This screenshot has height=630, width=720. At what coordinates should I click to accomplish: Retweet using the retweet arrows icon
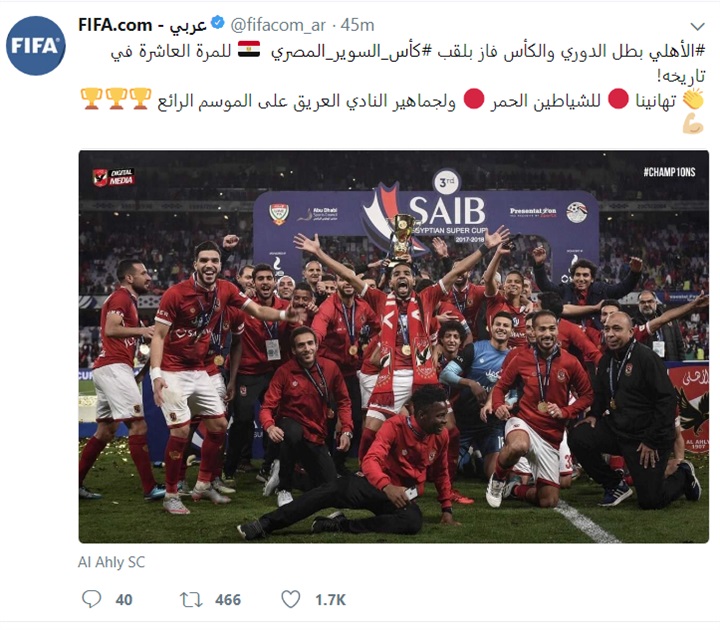191,600
